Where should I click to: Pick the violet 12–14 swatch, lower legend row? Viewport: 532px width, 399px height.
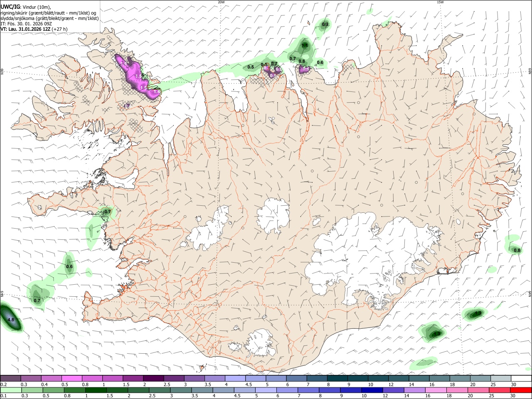393,390
